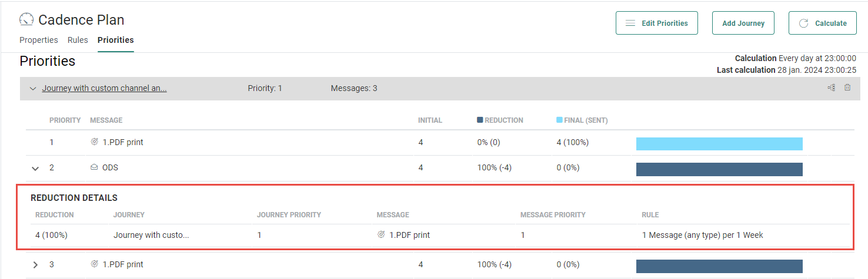Screen dimensions: 868x279
Task: Delete the journey using the trash icon
Action: tap(847, 88)
